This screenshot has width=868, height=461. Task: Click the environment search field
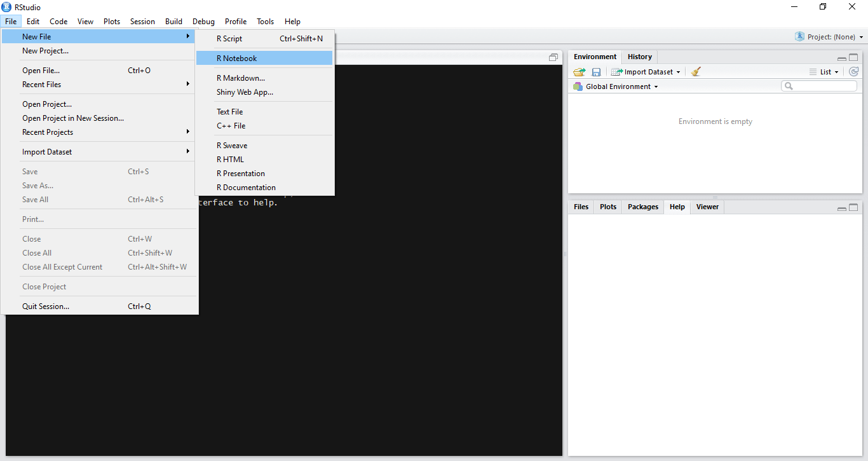tap(819, 86)
